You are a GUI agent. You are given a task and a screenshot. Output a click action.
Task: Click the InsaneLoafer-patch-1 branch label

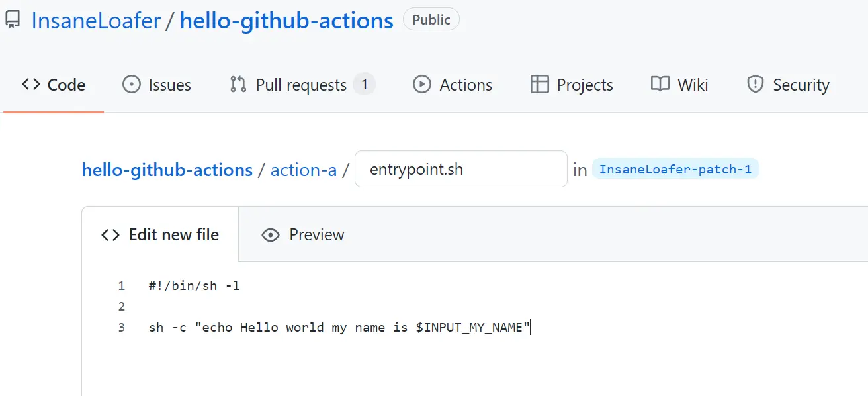(675, 170)
